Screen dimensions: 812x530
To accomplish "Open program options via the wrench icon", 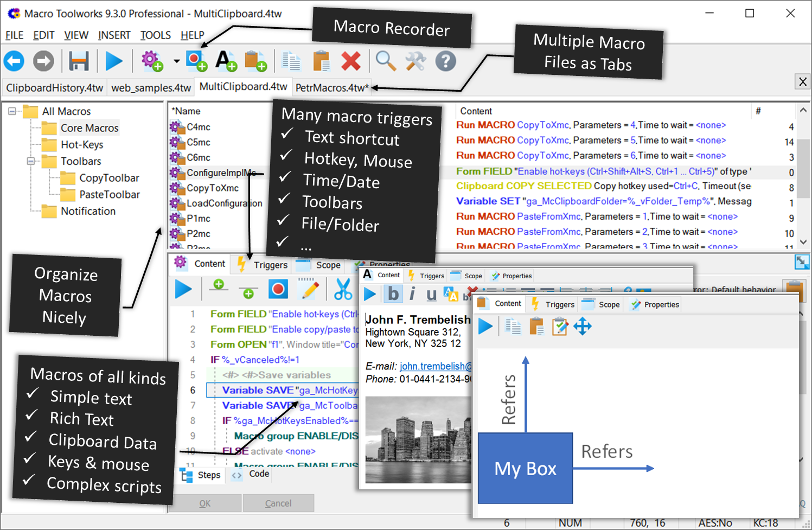I will (x=415, y=61).
